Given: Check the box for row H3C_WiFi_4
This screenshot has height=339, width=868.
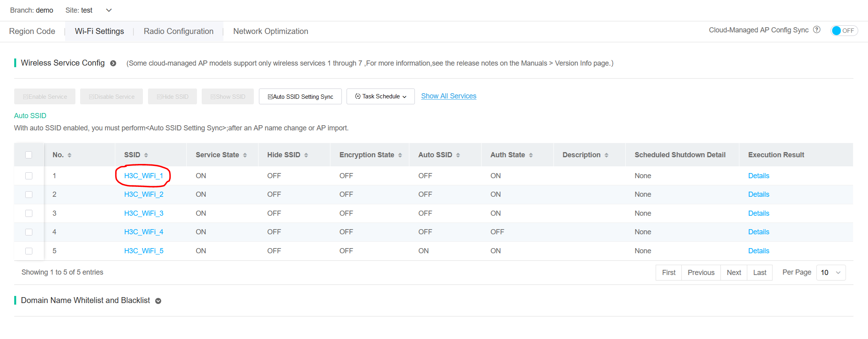Looking at the screenshot, I should coord(29,232).
